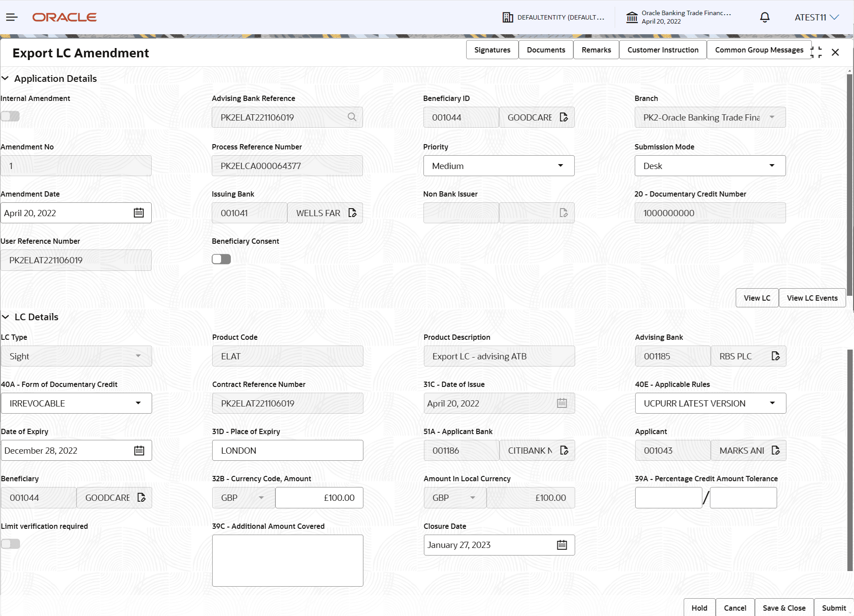Open the hamburger navigation menu
Screen dimensions: 854x616
(12, 17)
